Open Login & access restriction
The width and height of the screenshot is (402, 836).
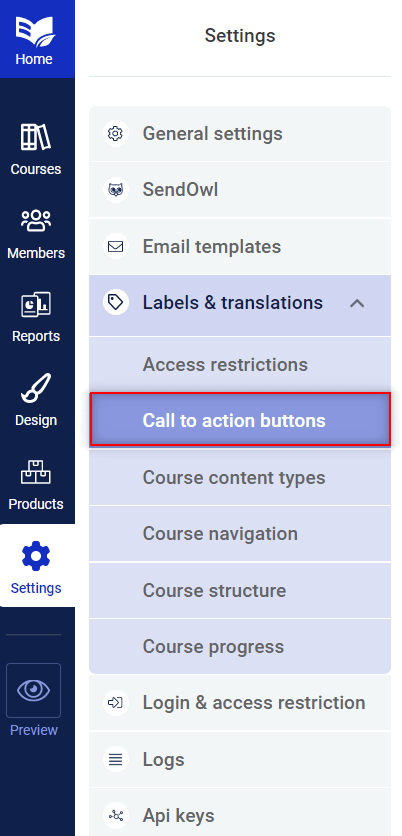240,703
